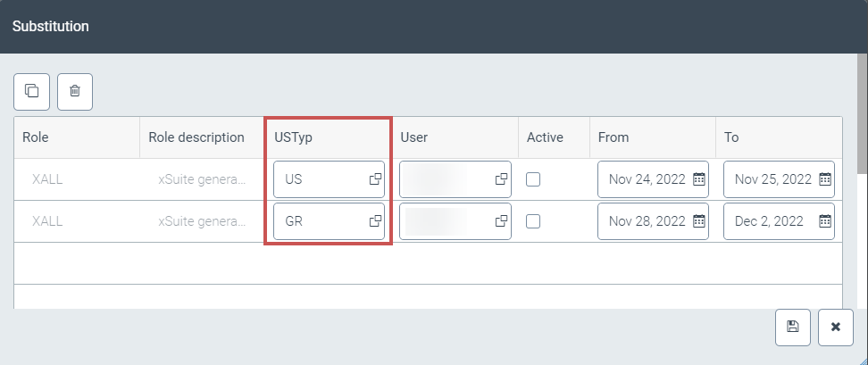Click the delete trash icon button
This screenshot has height=365, width=868.
[x=75, y=91]
